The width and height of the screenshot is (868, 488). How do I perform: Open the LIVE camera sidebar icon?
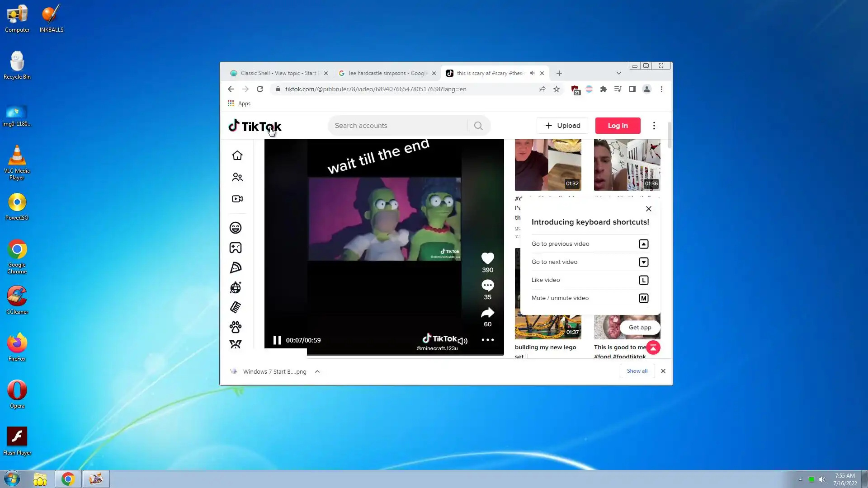[237, 199]
